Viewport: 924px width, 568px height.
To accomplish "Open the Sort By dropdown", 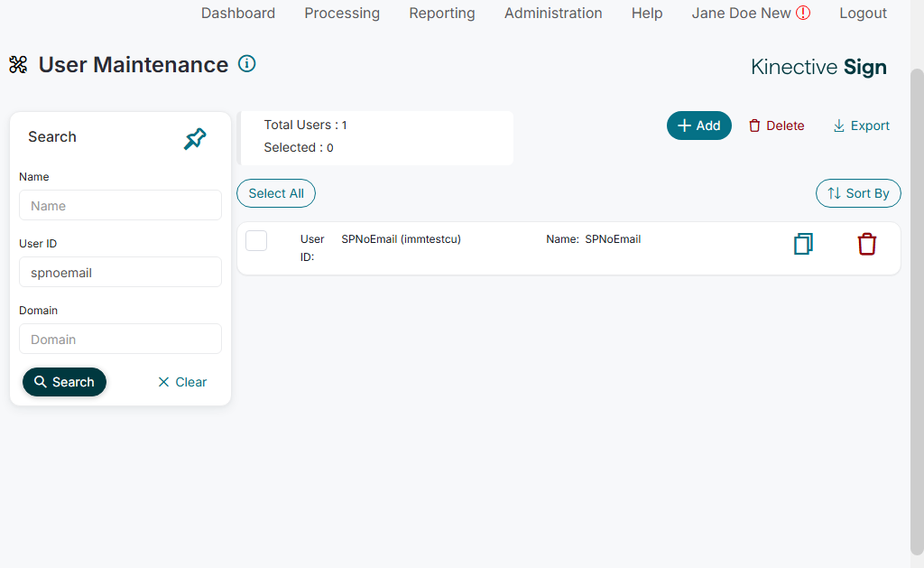I will [858, 193].
